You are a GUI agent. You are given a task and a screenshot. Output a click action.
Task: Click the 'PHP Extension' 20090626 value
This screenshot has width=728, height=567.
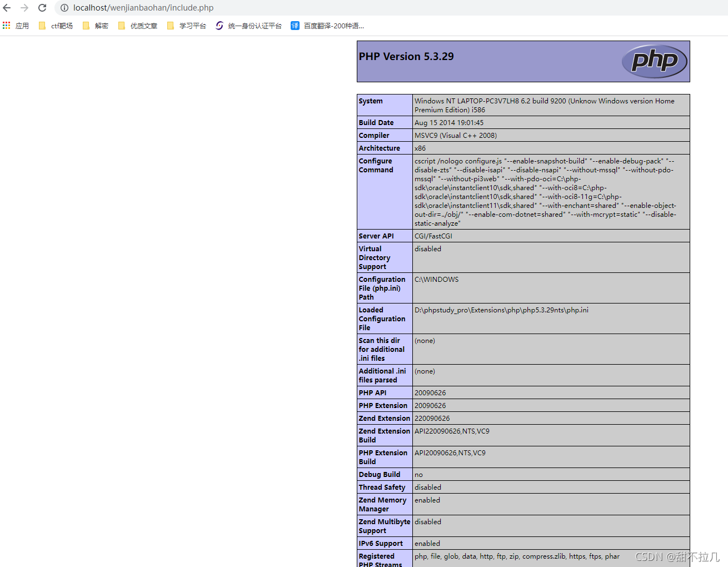[430, 405]
